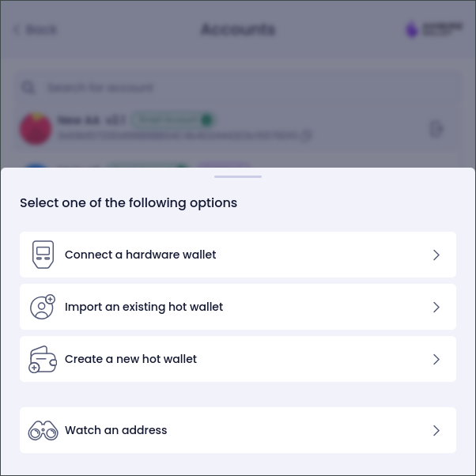Click the purple Ambire logo icon

412,29
